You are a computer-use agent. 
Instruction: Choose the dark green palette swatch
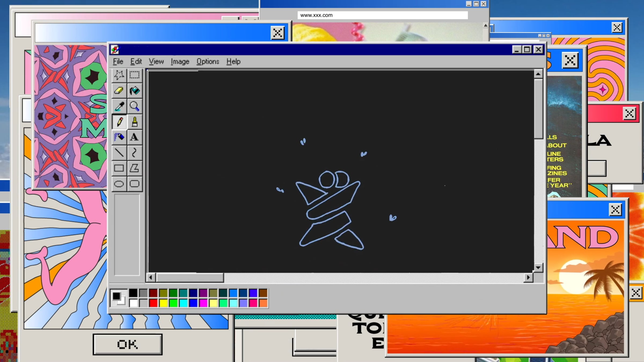click(x=173, y=293)
